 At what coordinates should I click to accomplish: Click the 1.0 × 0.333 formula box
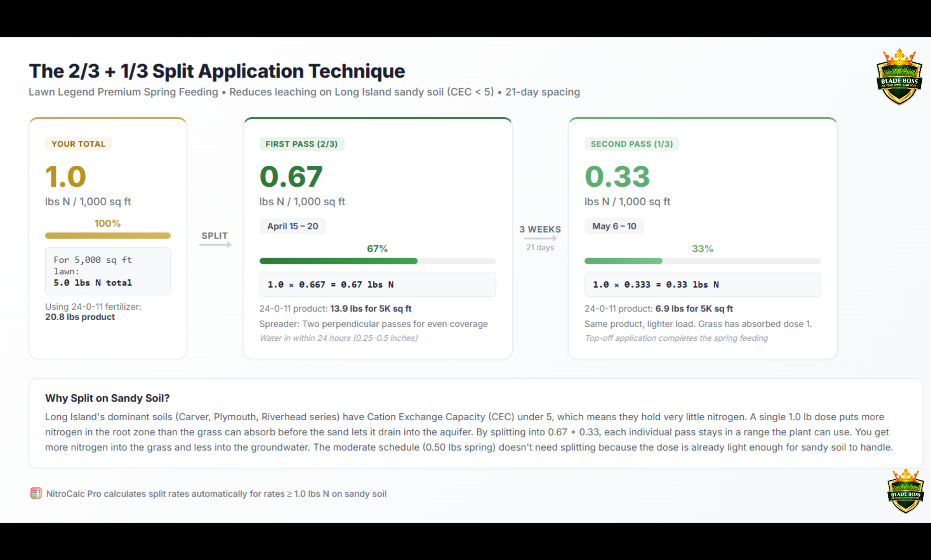pos(703,285)
